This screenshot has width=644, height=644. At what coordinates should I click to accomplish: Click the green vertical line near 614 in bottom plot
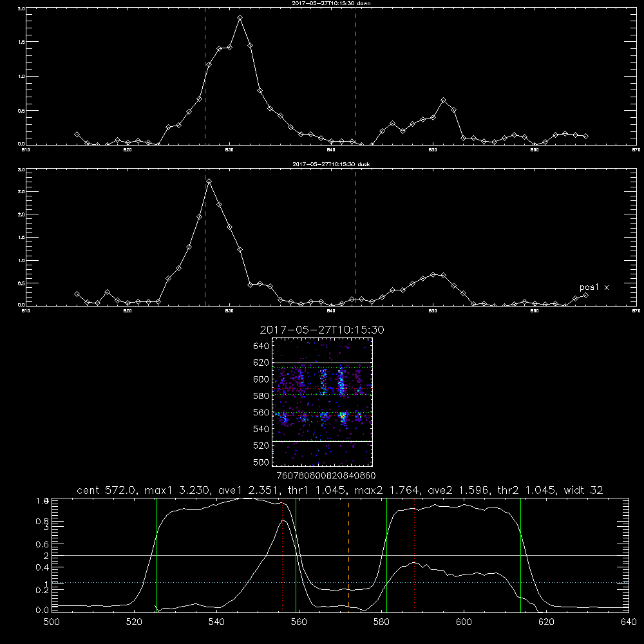(520, 555)
